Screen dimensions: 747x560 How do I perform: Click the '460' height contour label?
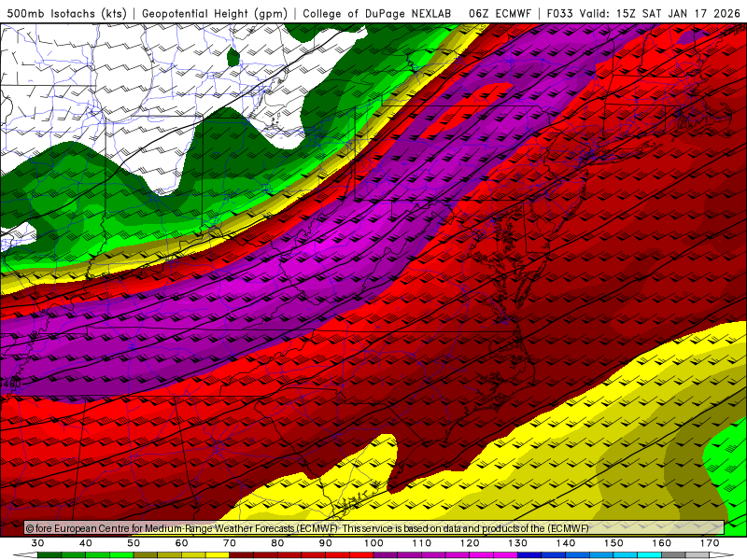(11, 384)
